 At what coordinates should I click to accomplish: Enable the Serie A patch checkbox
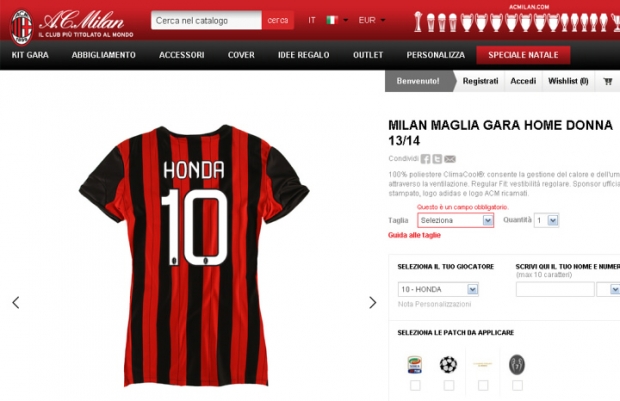[x=415, y=385]
